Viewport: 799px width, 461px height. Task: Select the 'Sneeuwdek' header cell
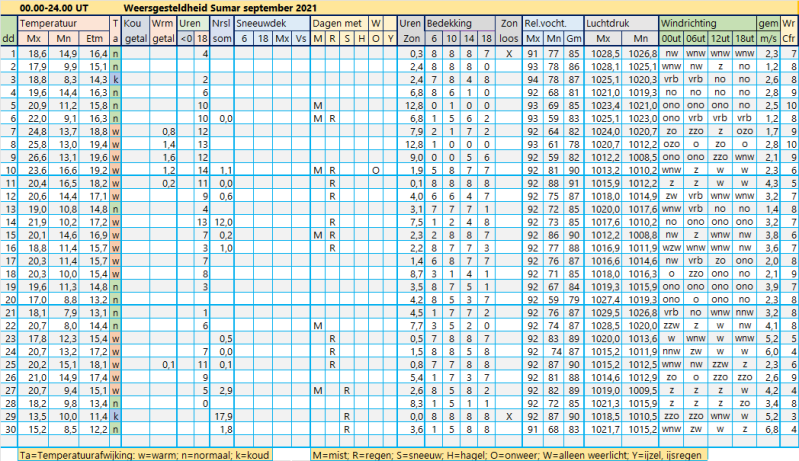pyautogui.click(x=262, y=21)
